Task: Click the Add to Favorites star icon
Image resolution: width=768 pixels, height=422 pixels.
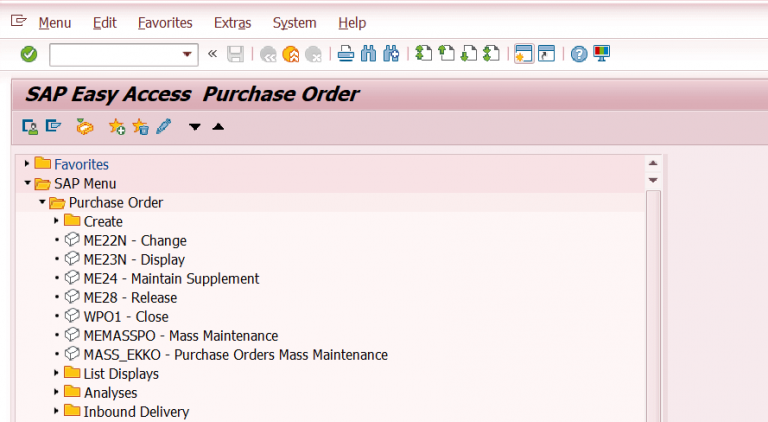Action: pos(117,126)
